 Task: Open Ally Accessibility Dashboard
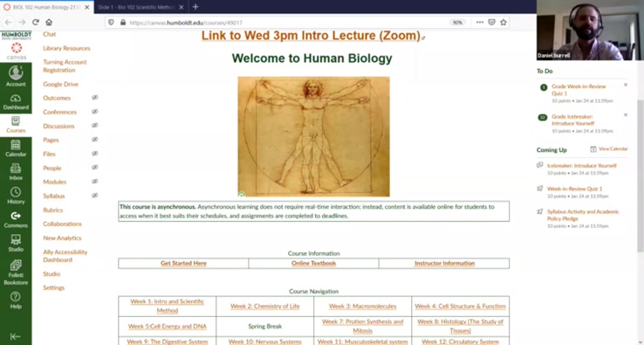[x=65, y=256]
